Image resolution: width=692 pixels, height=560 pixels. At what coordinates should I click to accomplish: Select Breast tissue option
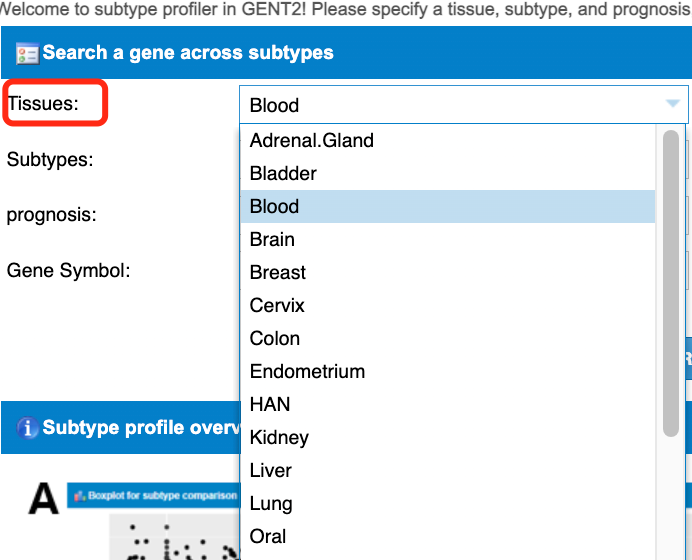[x=278, y=272]
